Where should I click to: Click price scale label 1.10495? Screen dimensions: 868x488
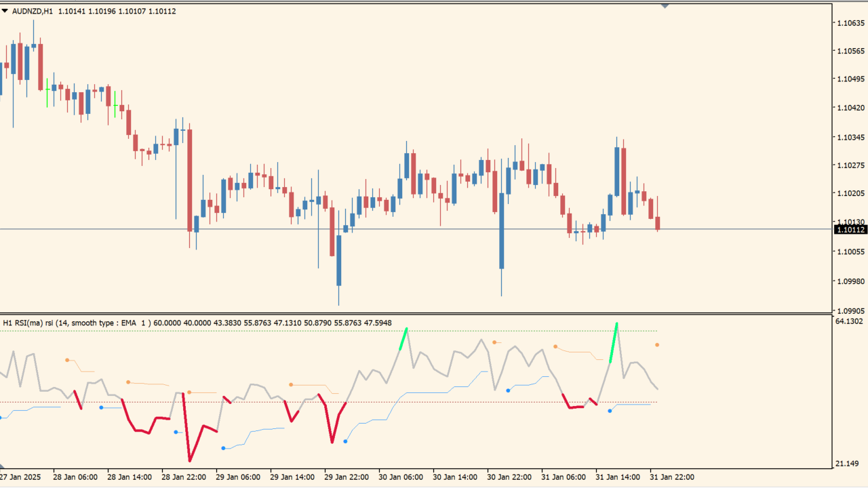pyautogui.click(x=850, y=79)
